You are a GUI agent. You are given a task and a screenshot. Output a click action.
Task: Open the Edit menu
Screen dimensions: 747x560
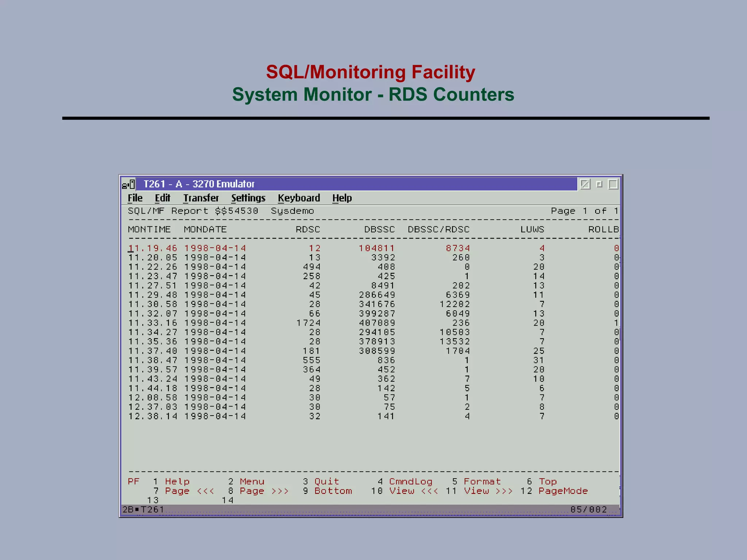[x=162, y=198]
